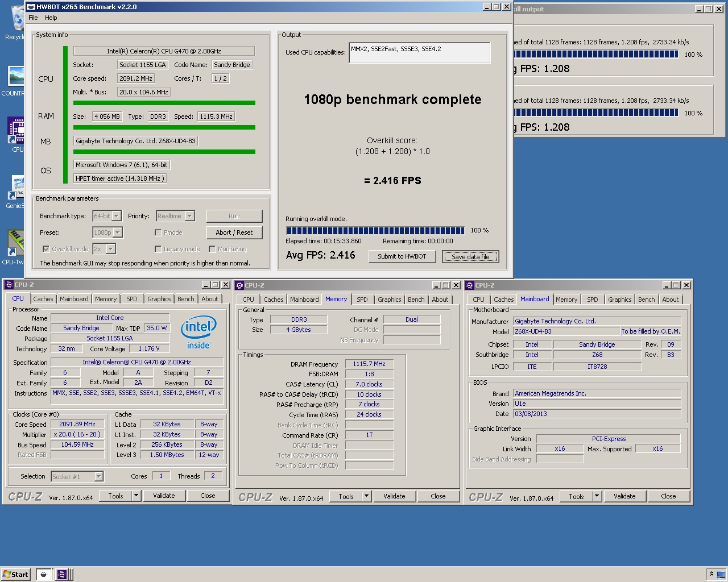Switch to Caches tab in CPU-tab CPU-Z window
The width and height of the screenshot is (728, 582).
coord(43,299)
